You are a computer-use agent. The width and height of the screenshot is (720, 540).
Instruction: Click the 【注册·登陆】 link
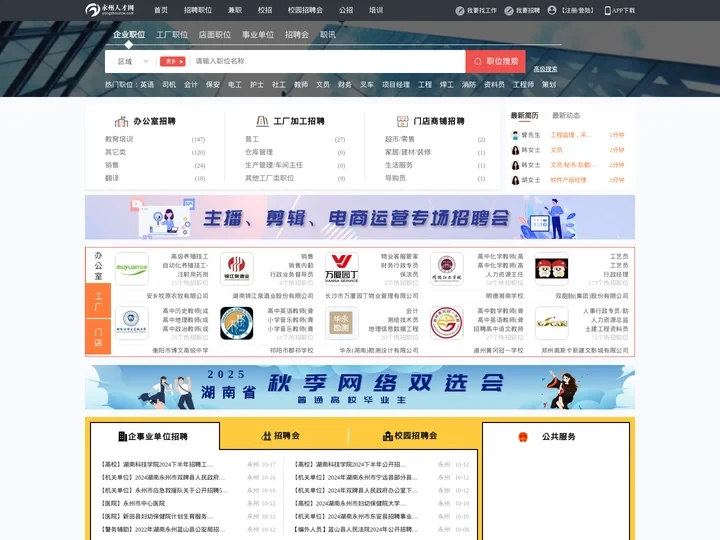point(577,11)
